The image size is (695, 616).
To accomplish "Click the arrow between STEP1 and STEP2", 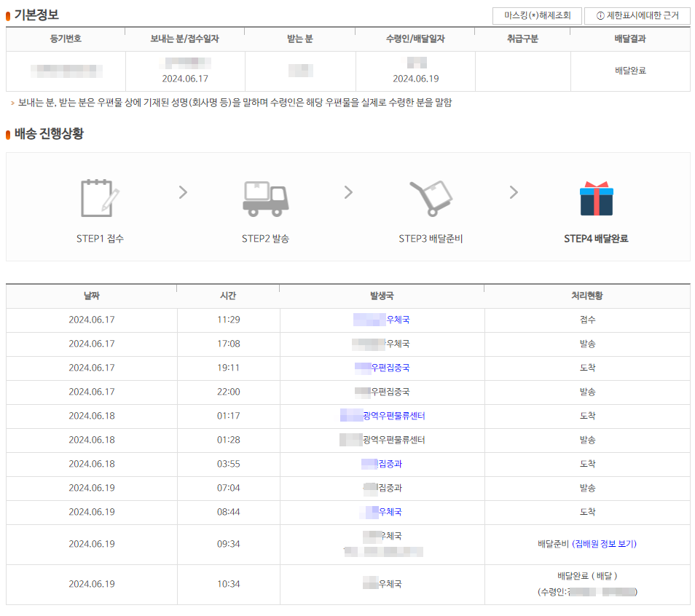I will pos(181,193).
